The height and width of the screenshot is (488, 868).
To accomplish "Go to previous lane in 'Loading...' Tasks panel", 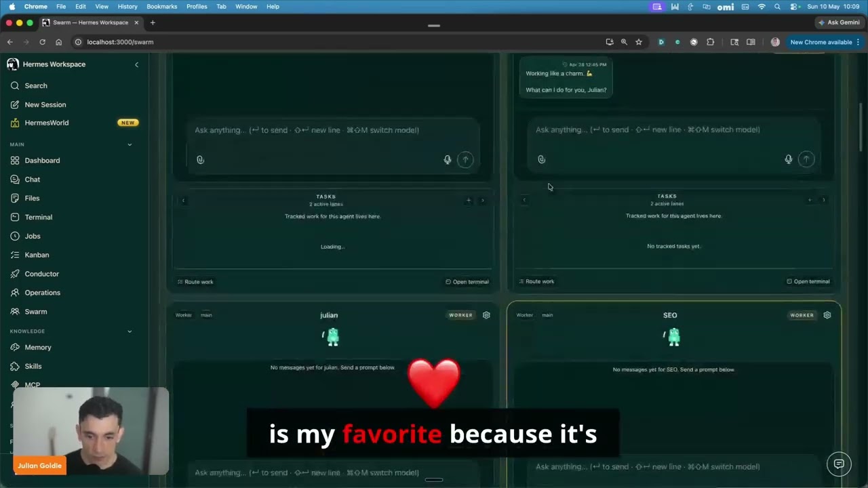I will (183, 201).
